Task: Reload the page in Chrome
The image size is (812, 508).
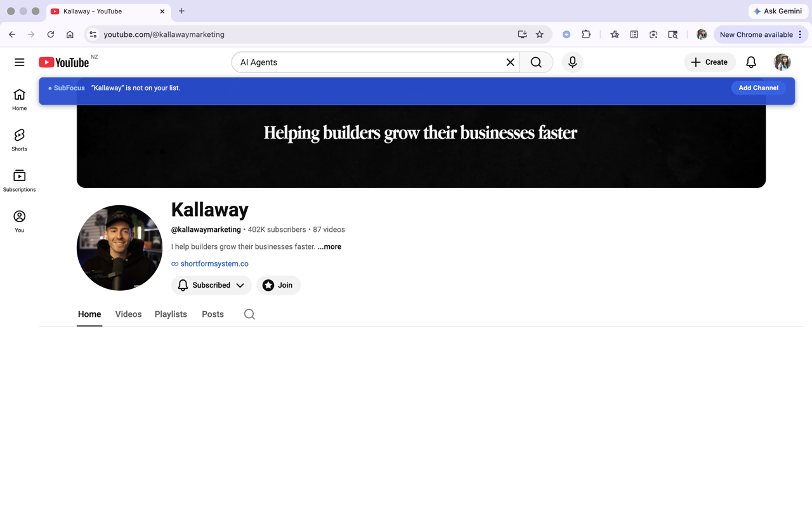Action: pos(51,34)
